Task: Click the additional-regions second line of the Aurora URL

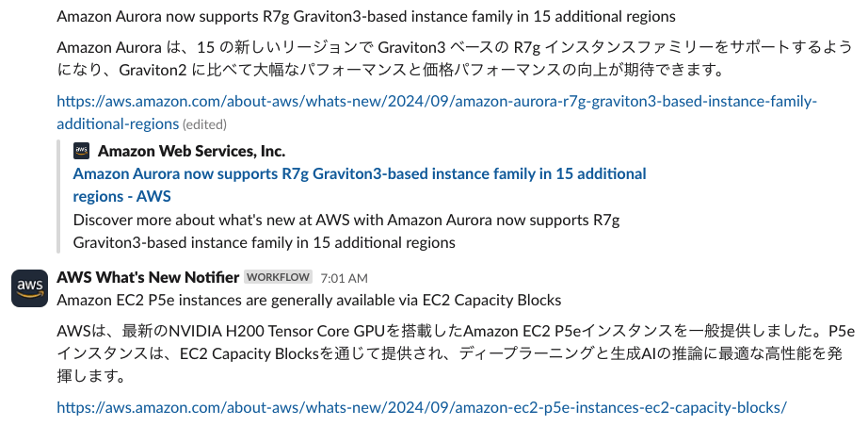Action: click(x=118, y=124)
